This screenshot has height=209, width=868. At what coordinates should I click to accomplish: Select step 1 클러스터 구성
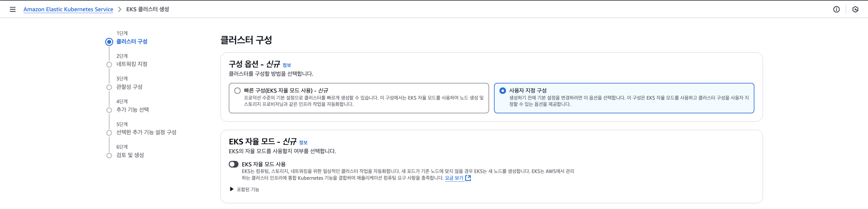click(x=132, y=41)
